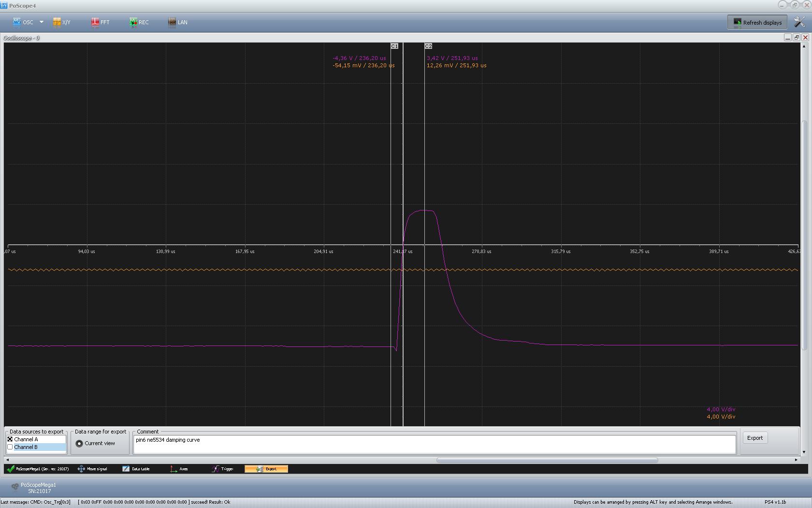The width and height of the screenshot is (812, 508).
Task: Click the Refresh displays button
Action: [x=757, y=22]
